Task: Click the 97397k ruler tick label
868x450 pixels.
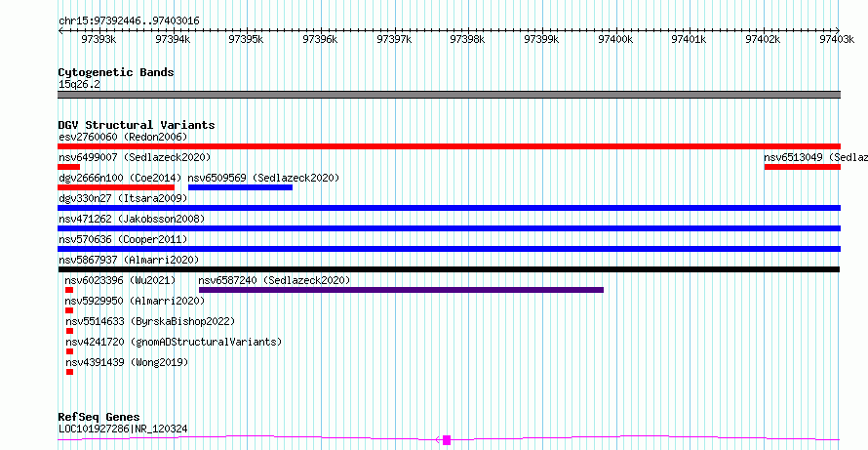Action: [x=394, y=39]
